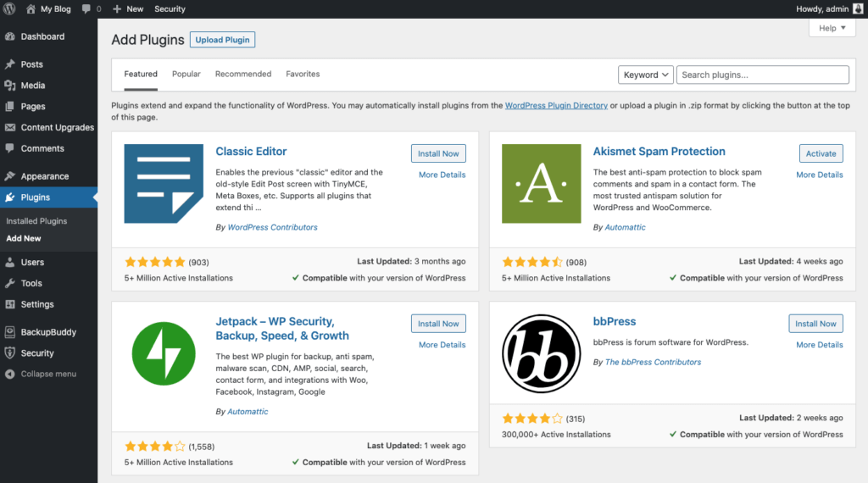Screen dimensions: 868x483
Task: Click the Plugins plug icon
Action: [10, 197]
